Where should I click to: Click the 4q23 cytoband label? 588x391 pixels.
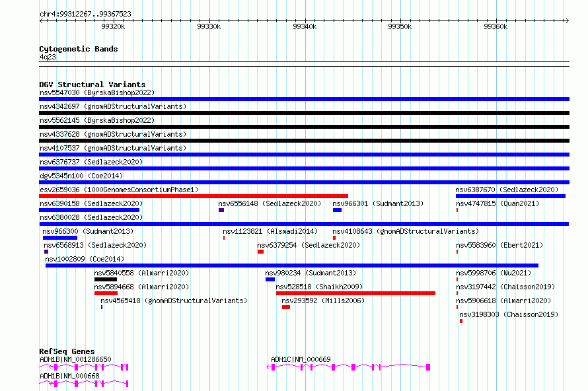click(48, 57)
